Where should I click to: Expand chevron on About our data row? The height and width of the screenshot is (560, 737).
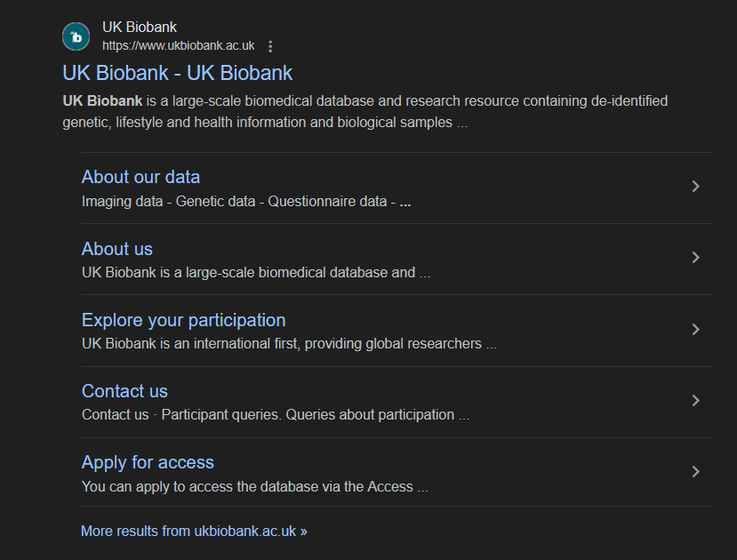tap(695, 187)
